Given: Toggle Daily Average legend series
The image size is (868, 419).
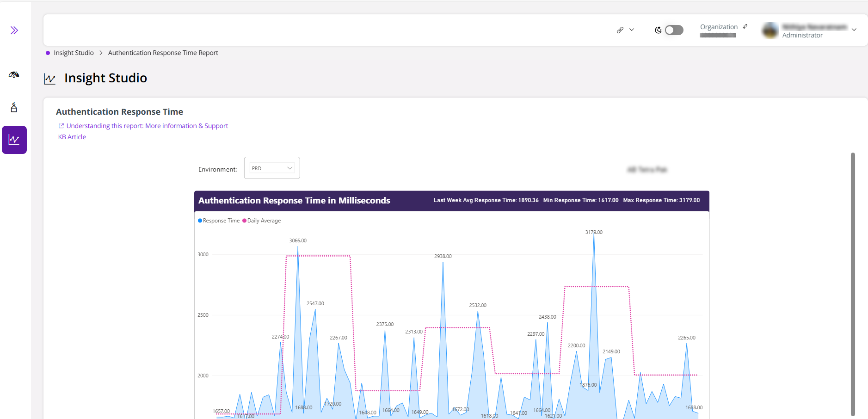Looking at the screenshot, I should click(x=262, y=221).
